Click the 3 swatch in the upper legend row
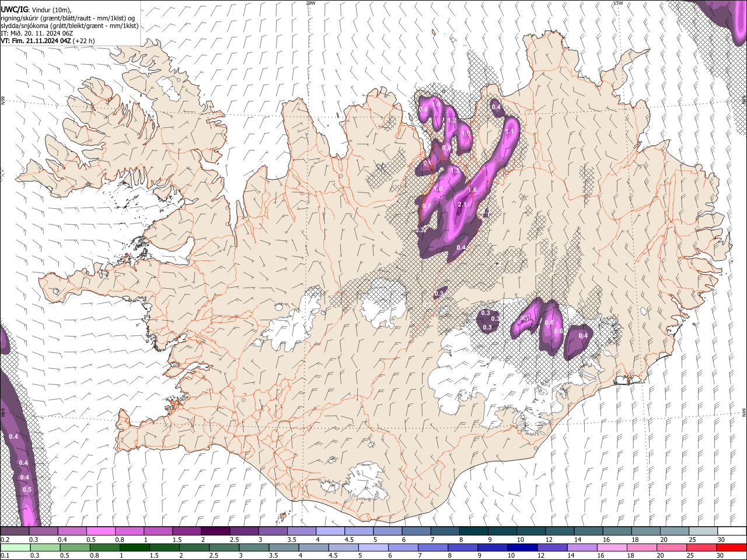The width and height of the screenshot is (747, 560). click(x=272, y=531)
